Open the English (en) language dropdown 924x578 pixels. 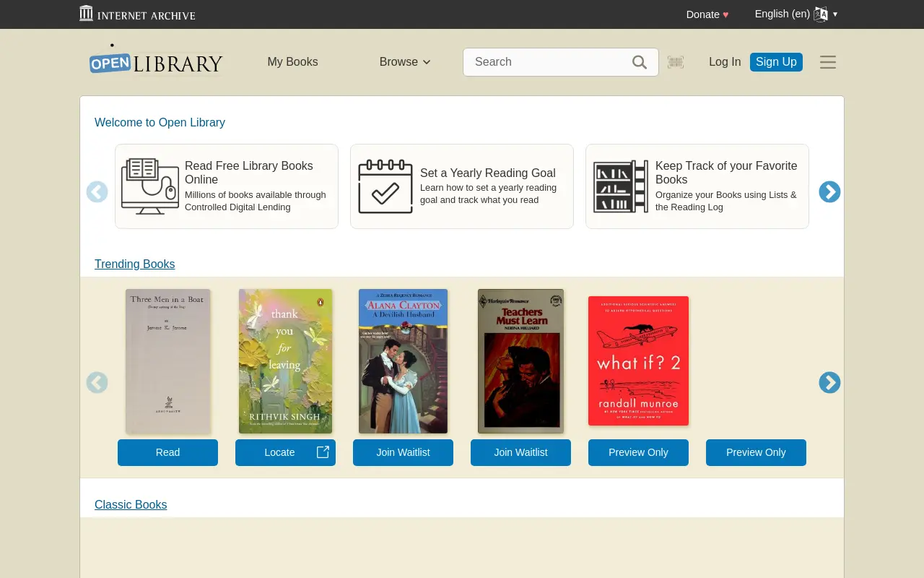(796, 14)
